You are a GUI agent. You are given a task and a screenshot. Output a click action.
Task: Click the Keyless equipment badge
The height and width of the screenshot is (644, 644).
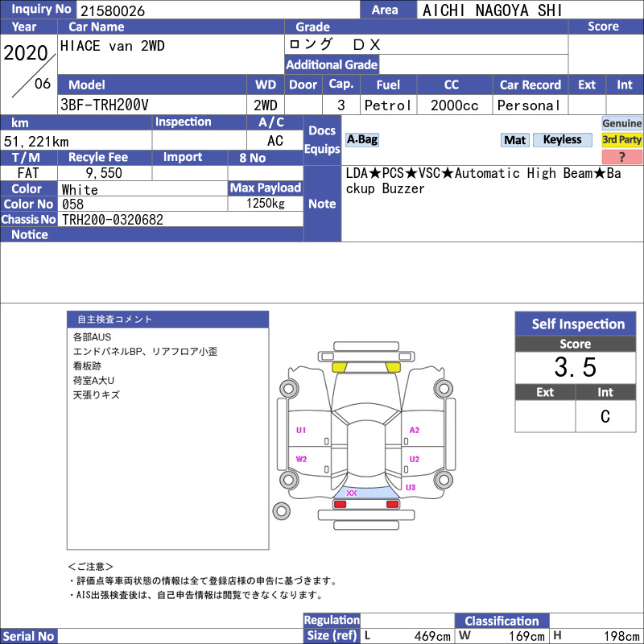(562, 139)
